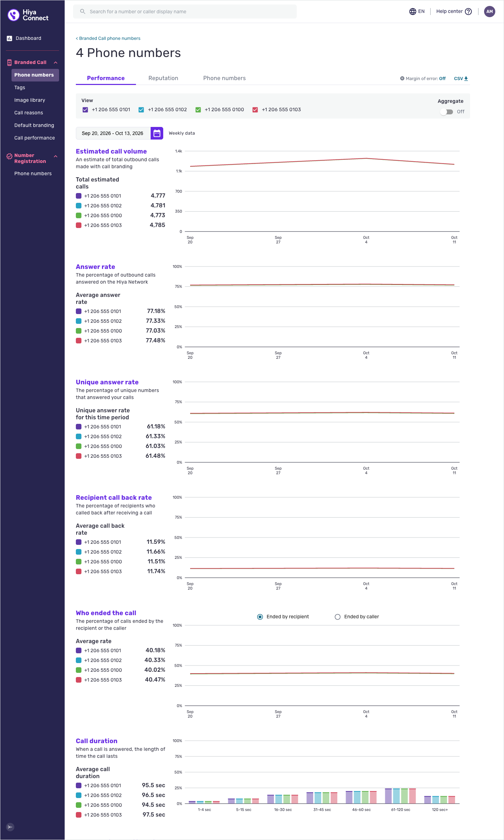This screenshot has height=840, width=504.
Task: Open Phone numbers under Number Registration
Action: click(x=33, y=174)
